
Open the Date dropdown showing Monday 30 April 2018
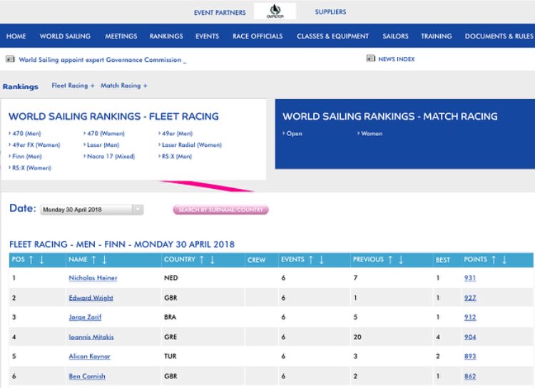[92, 210]
